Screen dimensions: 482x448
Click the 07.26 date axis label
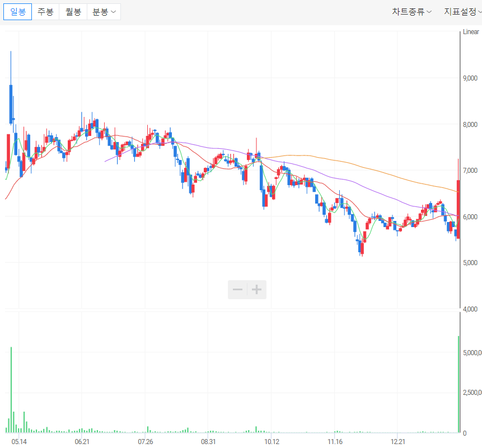[146, 442]
